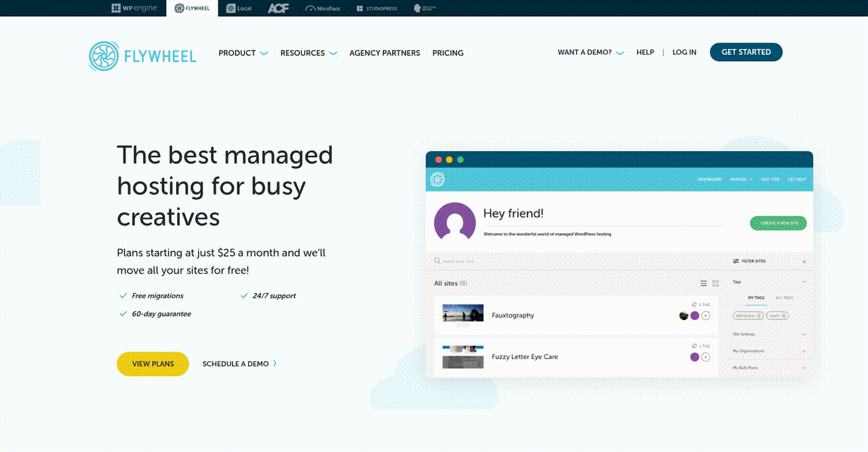Click the Flywheel icon in the dashboard preview

[438, 180]
